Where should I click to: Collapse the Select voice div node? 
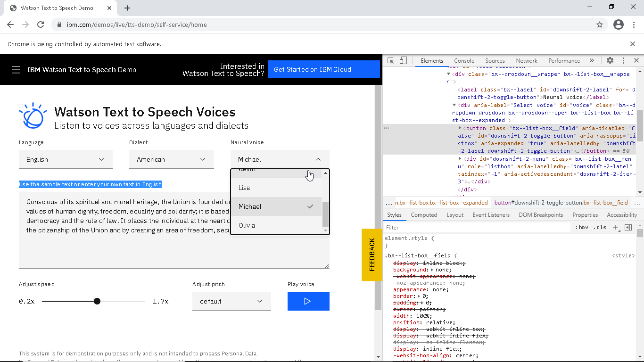[x=454, y=105]
